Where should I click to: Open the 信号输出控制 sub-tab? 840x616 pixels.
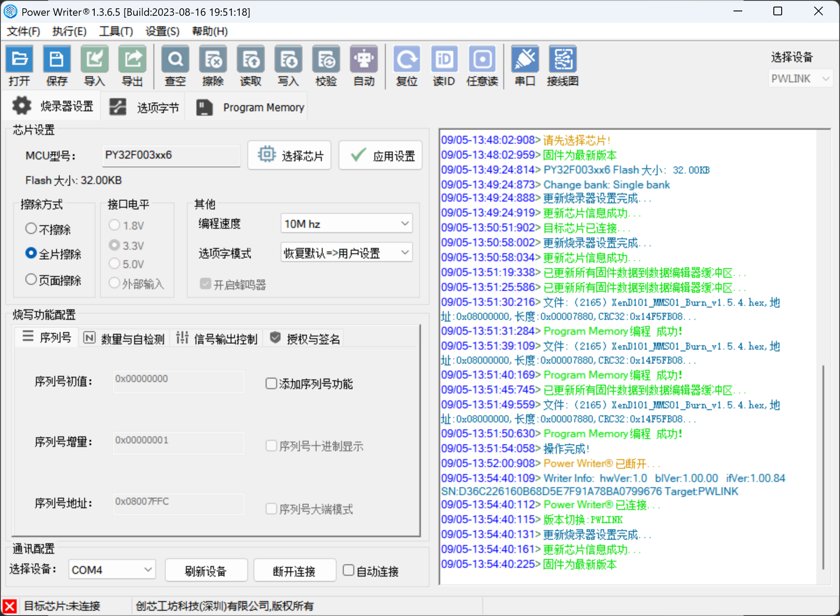click(217, 338)
